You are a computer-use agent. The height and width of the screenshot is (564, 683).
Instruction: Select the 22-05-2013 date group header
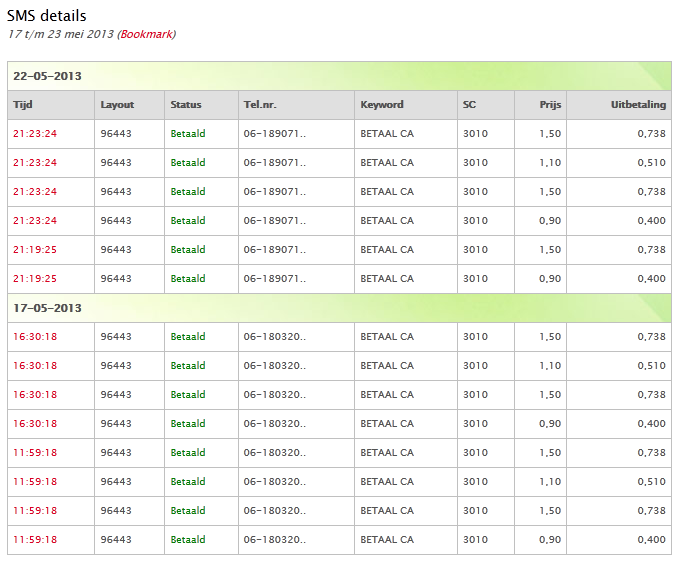(x=339, y=76)
